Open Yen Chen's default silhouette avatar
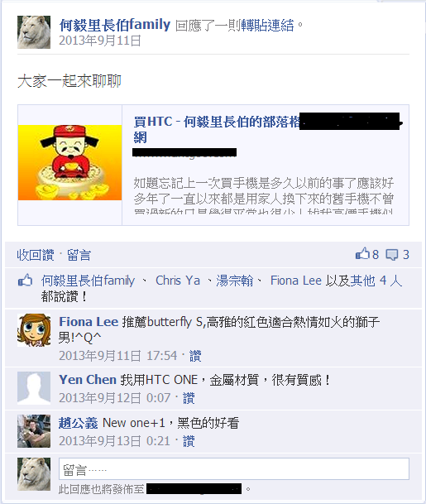The height and width of the screenshot is (504, 426). [x=34, y=388]
